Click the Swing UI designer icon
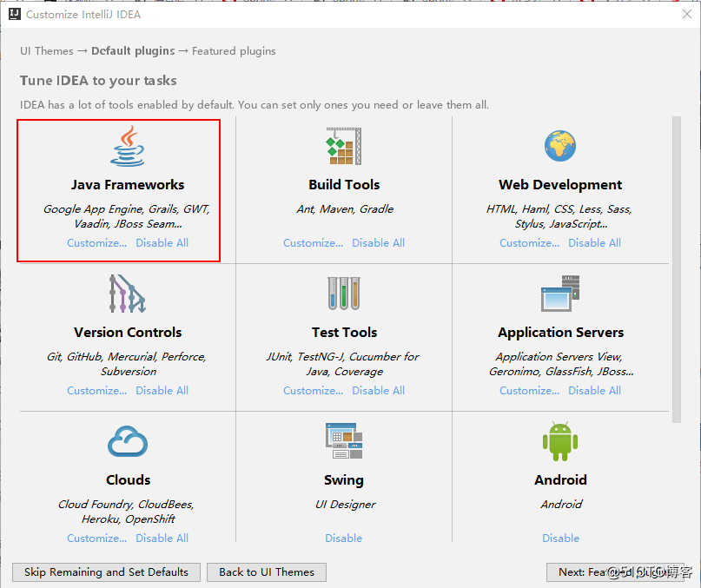The image size is (701, 588). point(344,441)
